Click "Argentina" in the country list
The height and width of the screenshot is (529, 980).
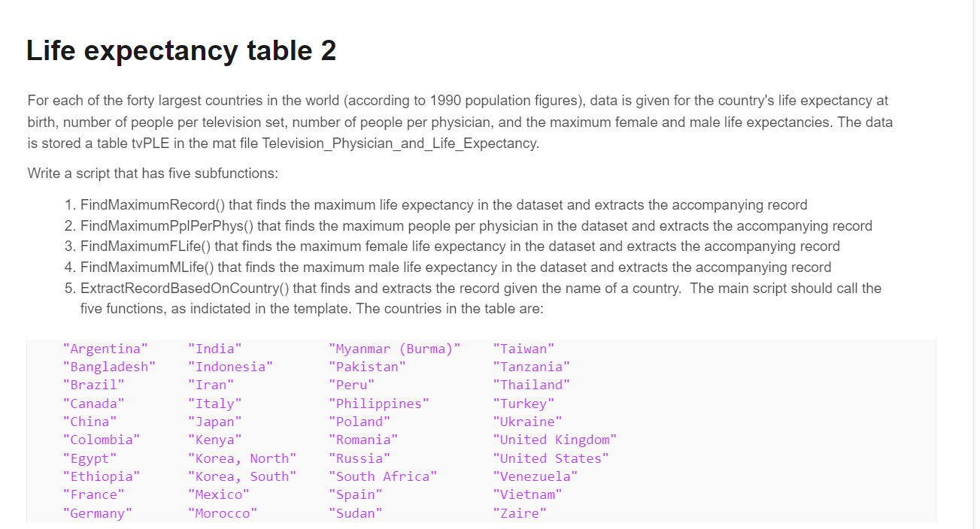click(106, 348)
